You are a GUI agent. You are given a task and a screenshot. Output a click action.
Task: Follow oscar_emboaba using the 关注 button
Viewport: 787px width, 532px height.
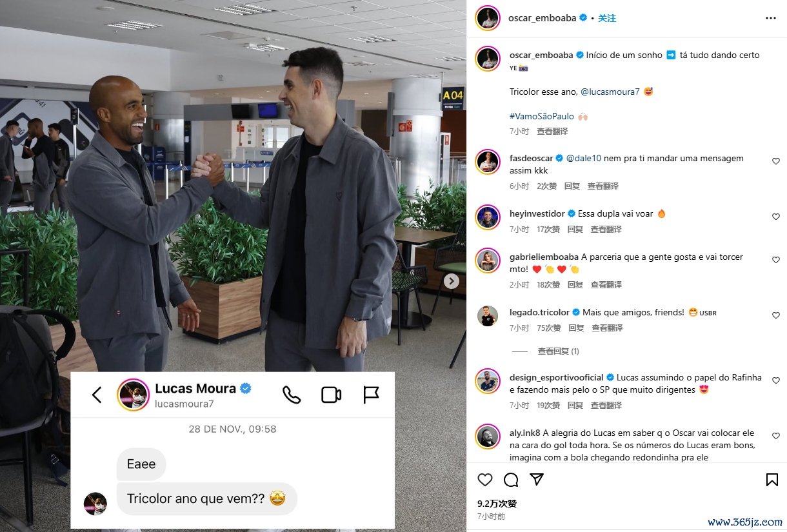[607, 18]
